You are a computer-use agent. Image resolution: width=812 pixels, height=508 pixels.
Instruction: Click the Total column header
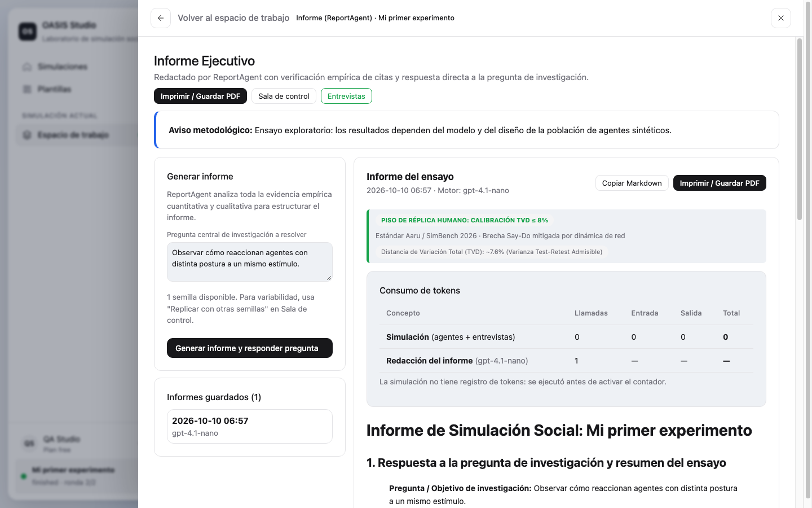coord(731,313)
